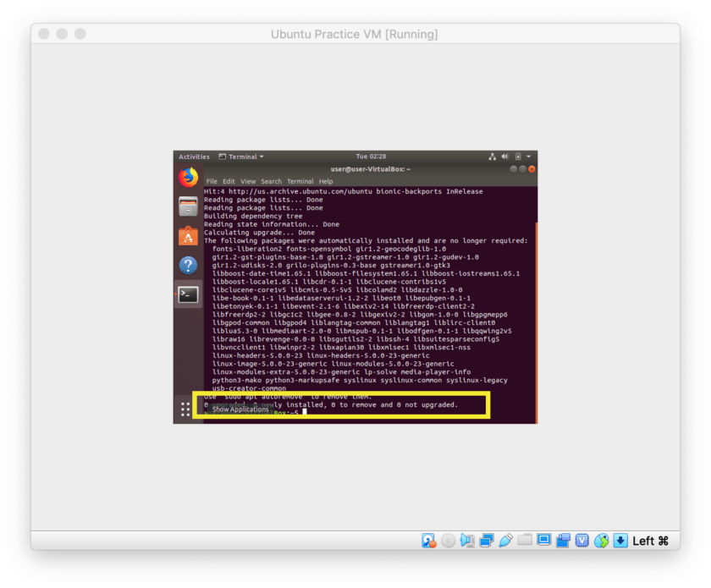Click the virtualization V chip indicator
Viewport: 711px width, 588px height.
581,541
